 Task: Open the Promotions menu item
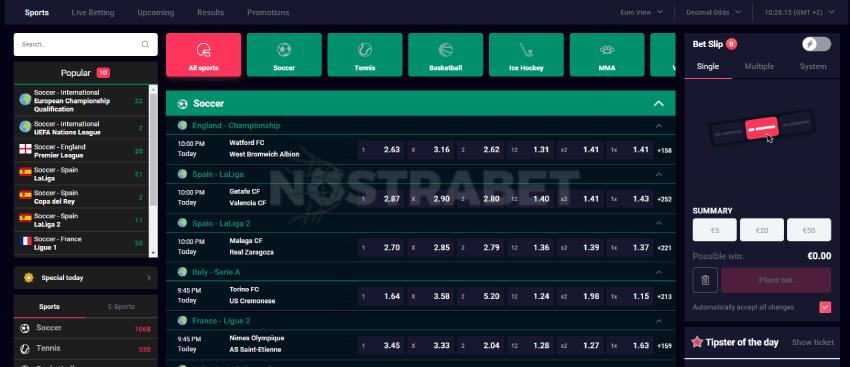(x=268, y=12)
